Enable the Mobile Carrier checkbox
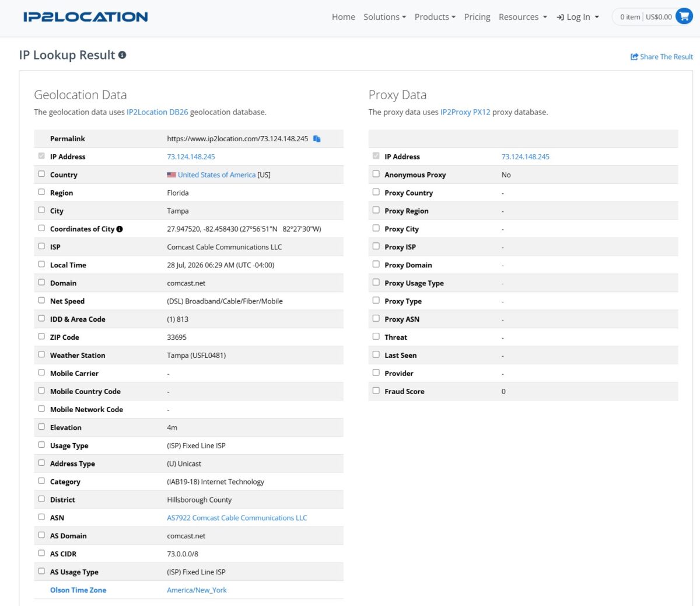700x606 pixels. (x=41, y=372)
